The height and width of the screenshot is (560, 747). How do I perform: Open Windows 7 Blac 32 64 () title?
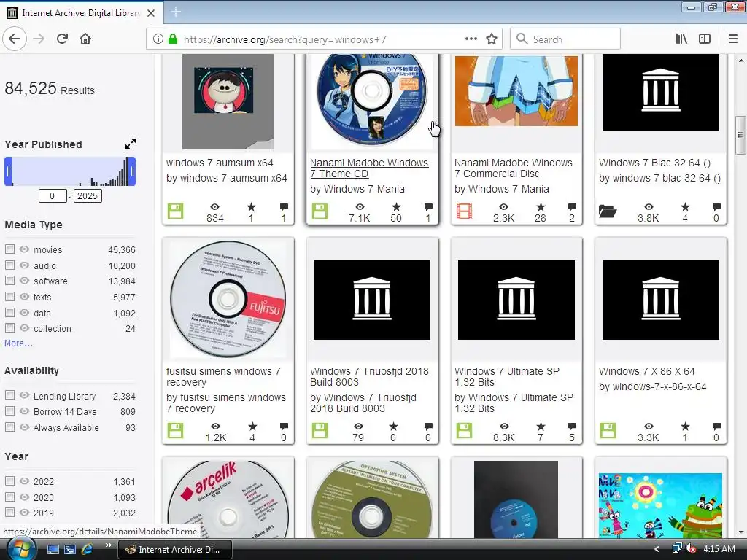[654, 163]
